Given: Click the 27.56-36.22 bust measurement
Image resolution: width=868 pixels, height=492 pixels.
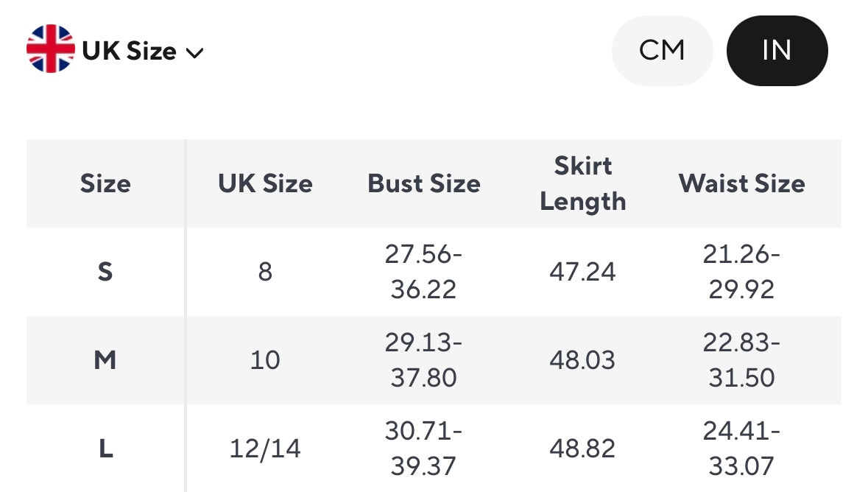Looking at the screenshot, I should coord(424,272).
